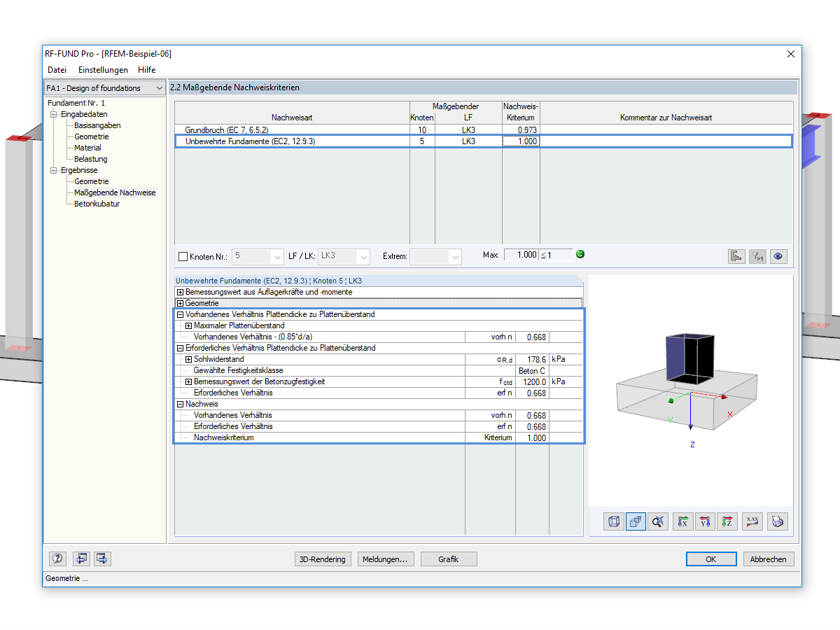Expand Maximaler Plattenüberstand
The image size is (840, 630).
coord(188,325)
